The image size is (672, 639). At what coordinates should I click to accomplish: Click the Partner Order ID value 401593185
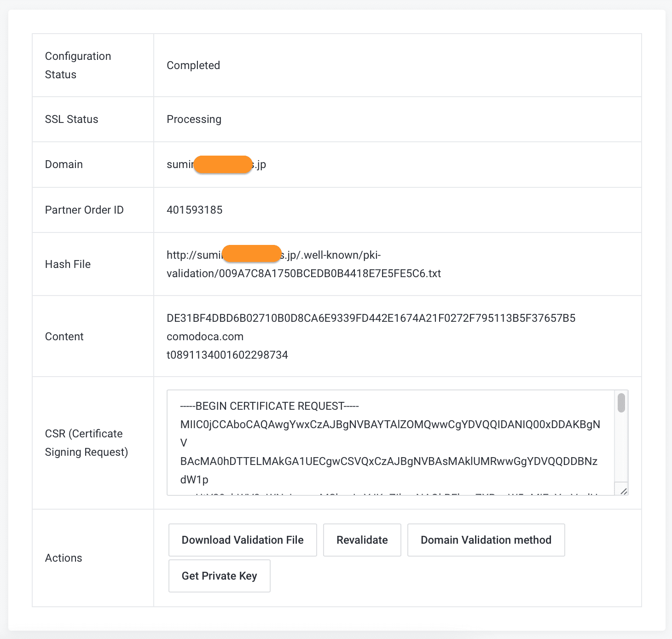click(194, 210)
